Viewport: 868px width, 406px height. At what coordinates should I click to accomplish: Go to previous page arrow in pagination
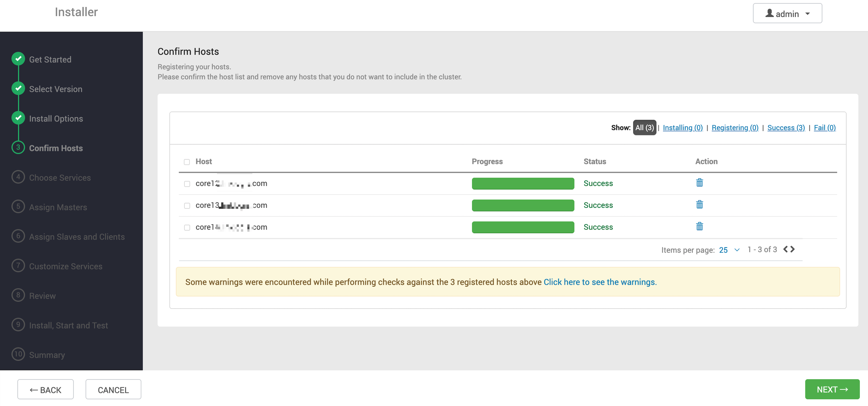pos(786,249)
